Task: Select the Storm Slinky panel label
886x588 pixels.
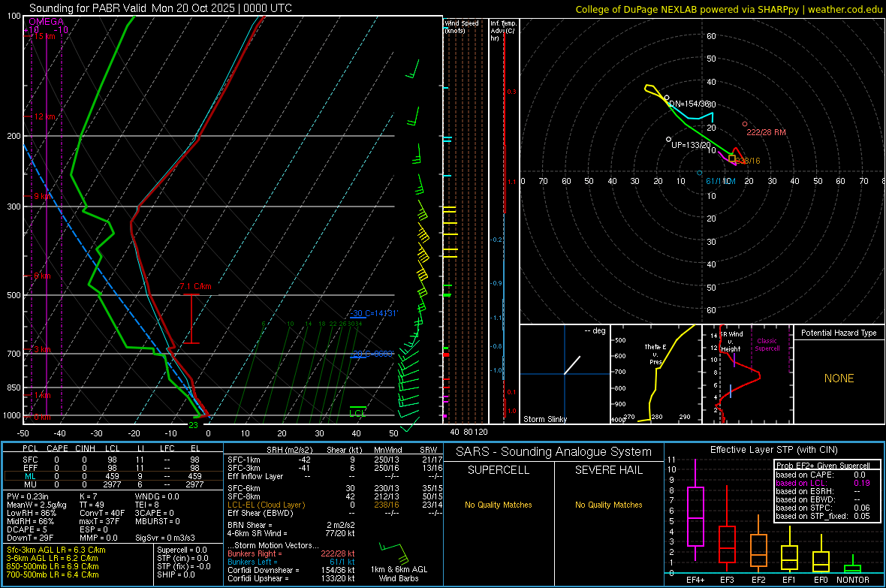Action: point(544,419)
